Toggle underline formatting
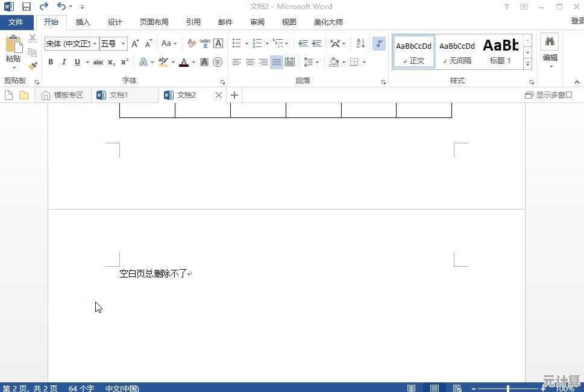584x392 pixels. [77, 62]
